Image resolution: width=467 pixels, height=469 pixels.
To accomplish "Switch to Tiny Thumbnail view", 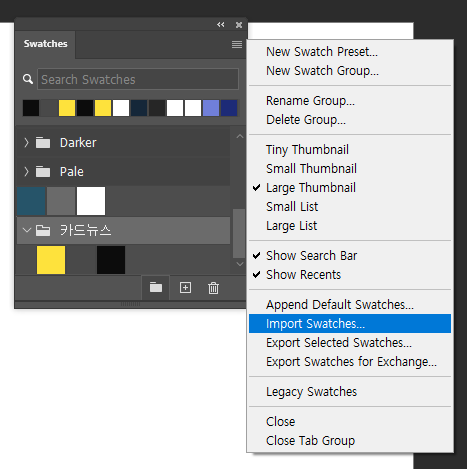I will (307, 150).
